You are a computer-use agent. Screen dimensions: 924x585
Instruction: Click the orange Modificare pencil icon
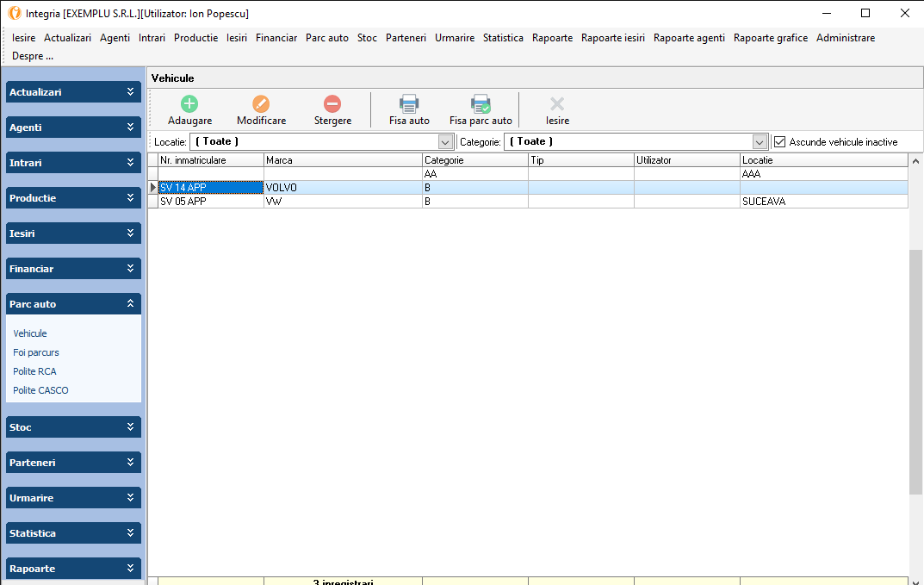point(261,103)
